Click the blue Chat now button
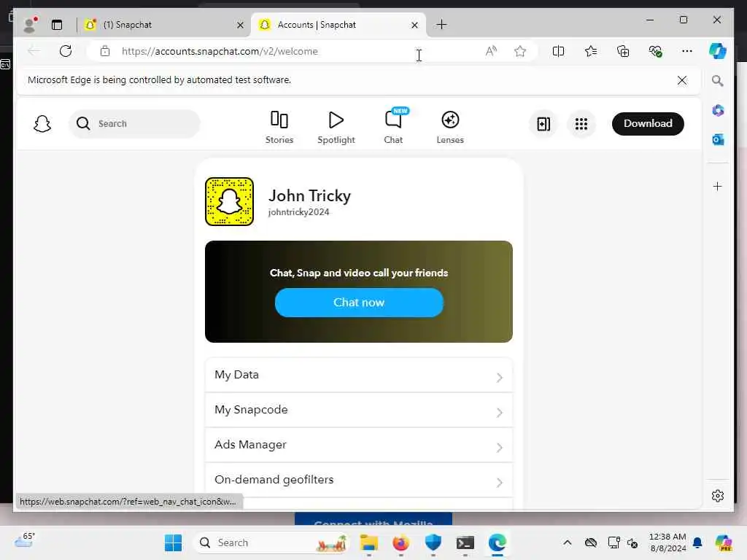This screenshot has height=560, width=747. click(x=359, y=303)
